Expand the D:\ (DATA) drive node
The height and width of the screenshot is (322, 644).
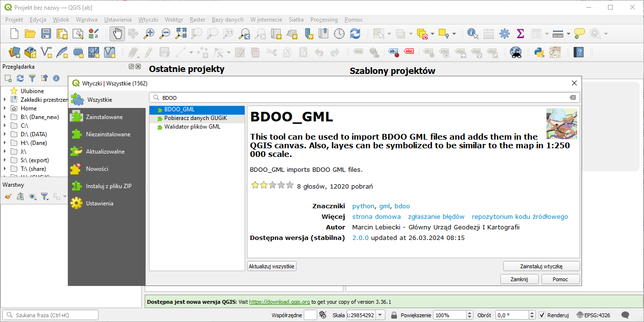pyautogui.click(x=5, y=134)
